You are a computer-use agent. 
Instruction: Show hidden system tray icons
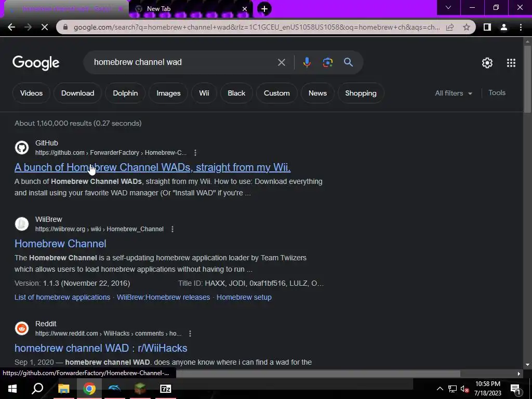(x=440, y=389)
